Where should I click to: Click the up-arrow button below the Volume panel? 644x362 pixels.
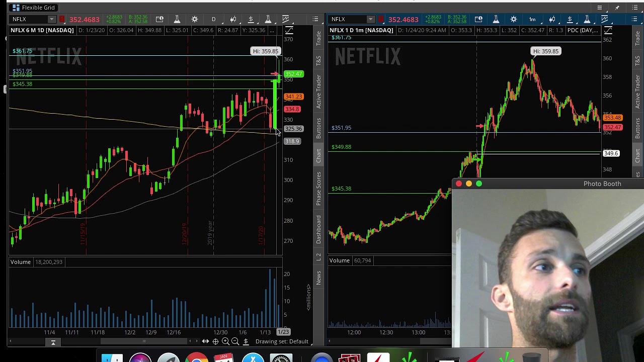[53, 342]
